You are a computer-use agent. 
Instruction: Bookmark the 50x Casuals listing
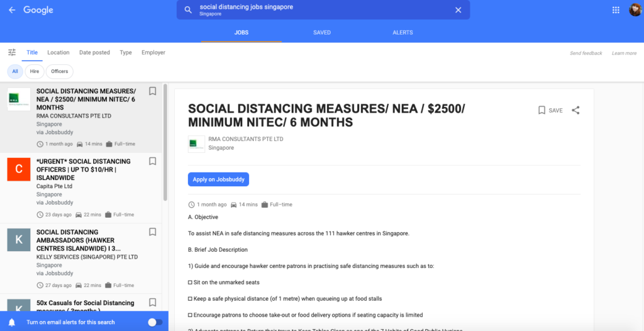152,303
